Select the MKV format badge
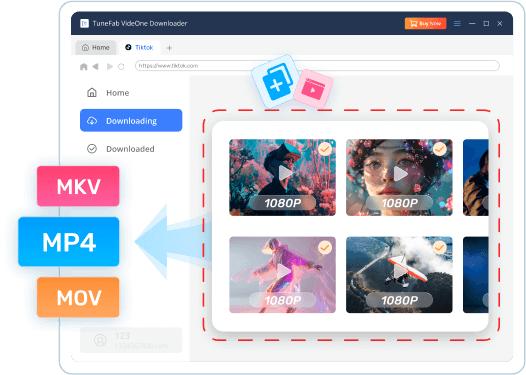 pyautogui.click(x=78, y=186)
